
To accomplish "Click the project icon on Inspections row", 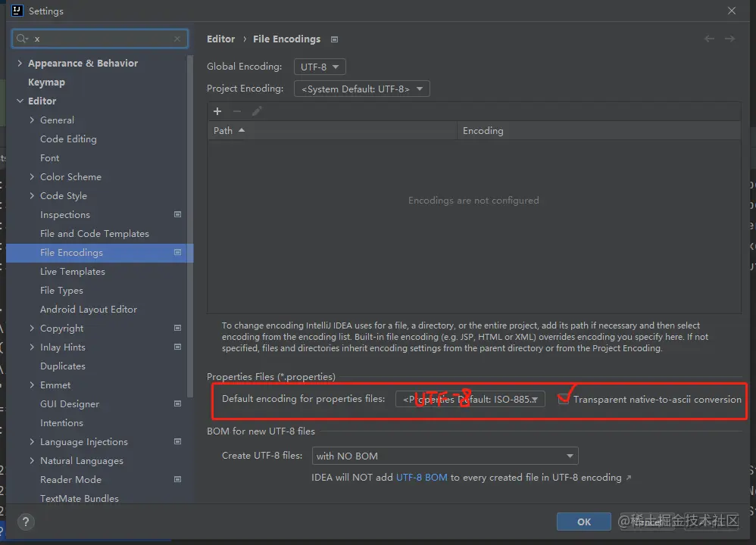I will click(x=177, y=214).
